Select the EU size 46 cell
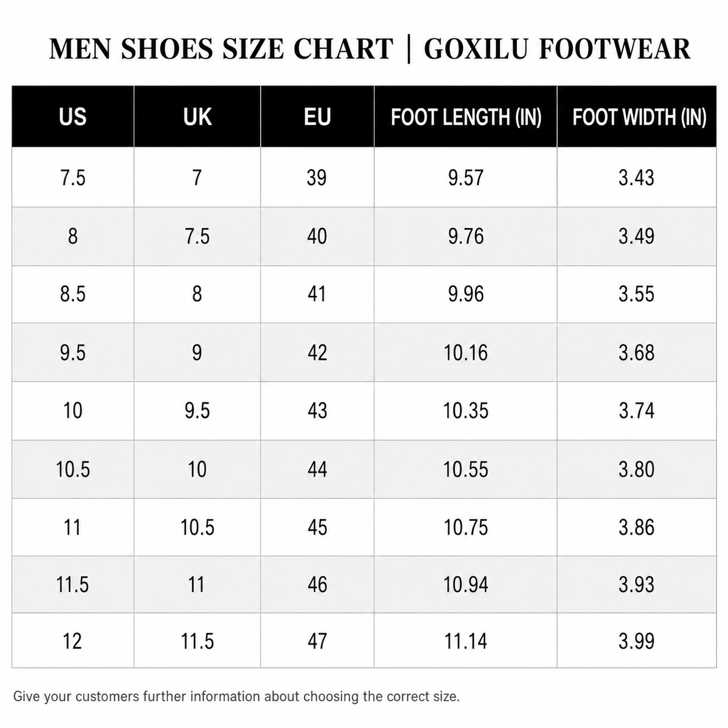 pyautogui.click(x=317, y=585)
